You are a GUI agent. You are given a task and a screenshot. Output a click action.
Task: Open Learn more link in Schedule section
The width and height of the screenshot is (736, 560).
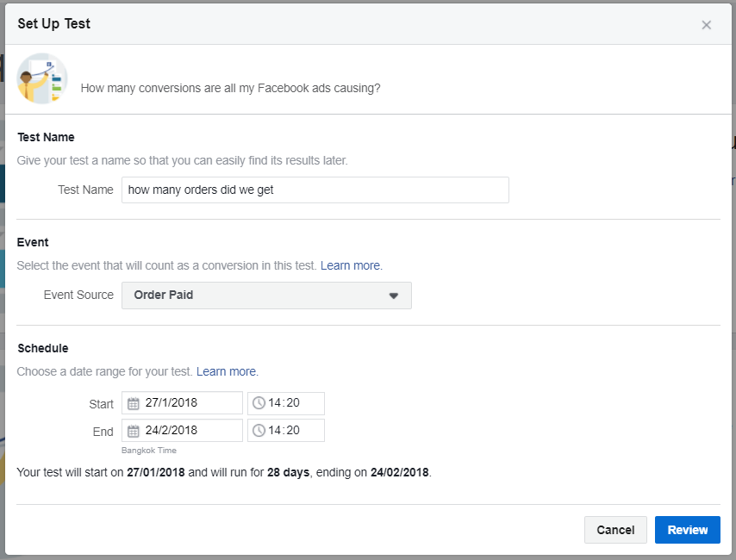click(227, 371)
